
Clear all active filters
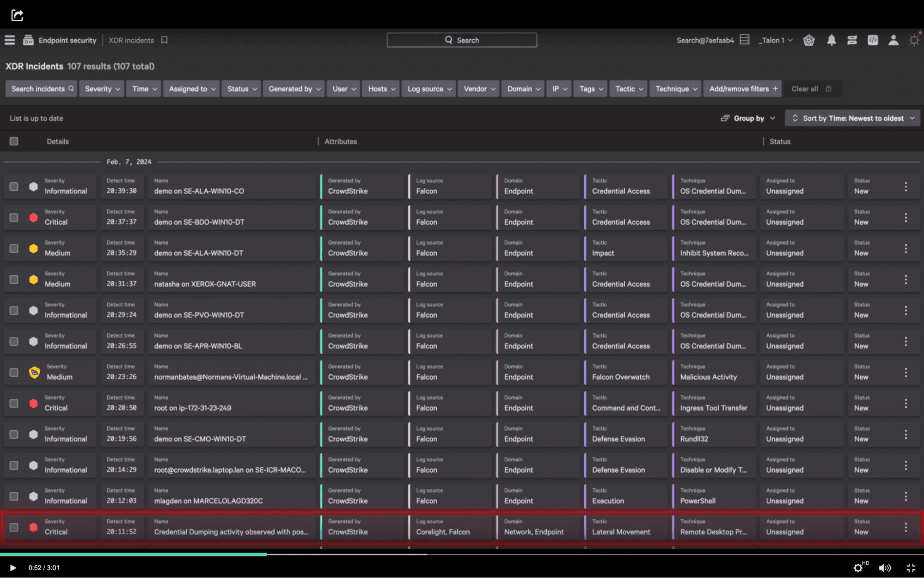(805, 88)
